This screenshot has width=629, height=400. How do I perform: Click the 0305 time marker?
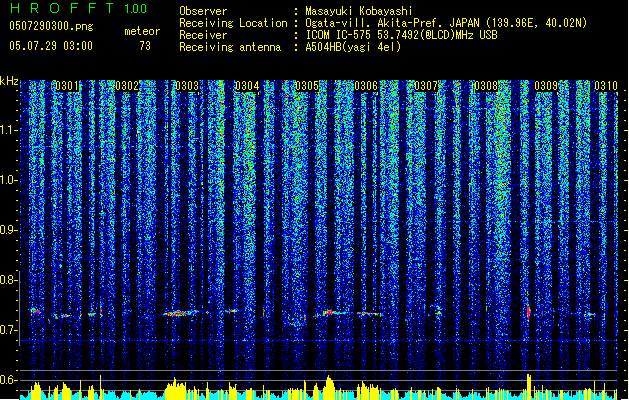(307, 86)
